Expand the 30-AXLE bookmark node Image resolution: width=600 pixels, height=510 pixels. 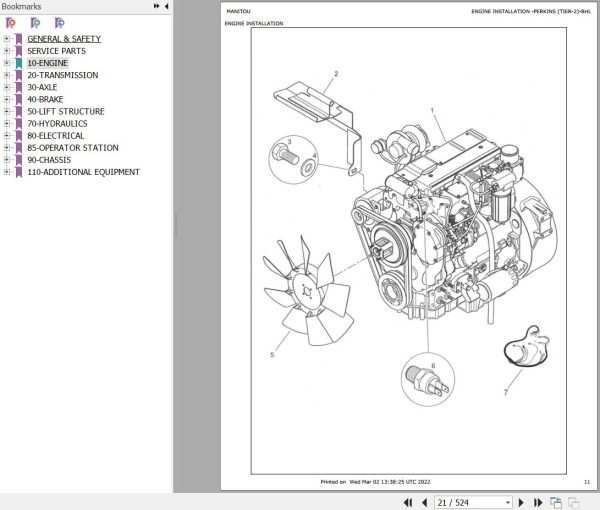pos(7,87)
